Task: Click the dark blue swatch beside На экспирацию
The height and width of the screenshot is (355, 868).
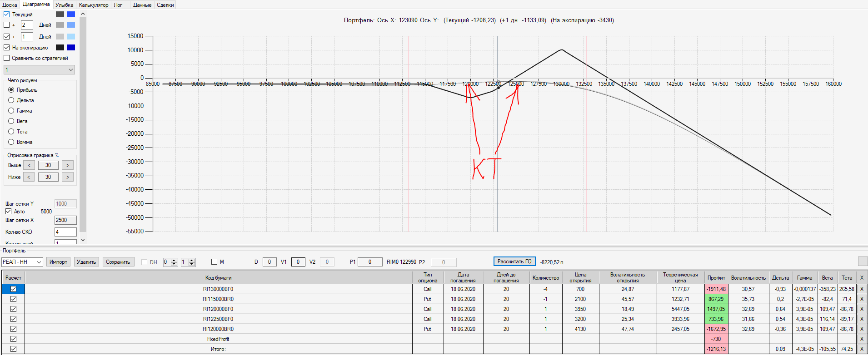Action: point(71,47)
